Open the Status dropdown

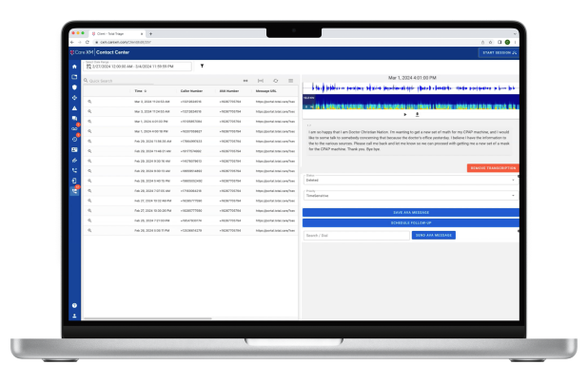(411, 180)
